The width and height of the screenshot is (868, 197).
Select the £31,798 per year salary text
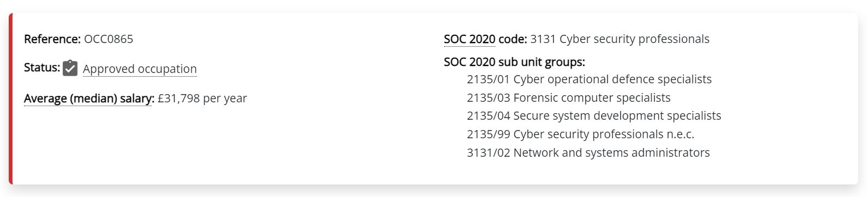tap(202, 98)
